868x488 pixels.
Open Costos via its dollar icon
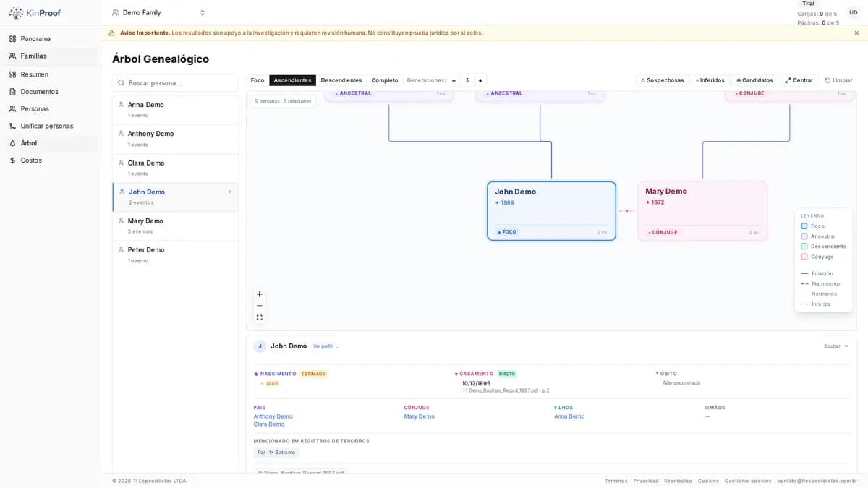point(12,160)
